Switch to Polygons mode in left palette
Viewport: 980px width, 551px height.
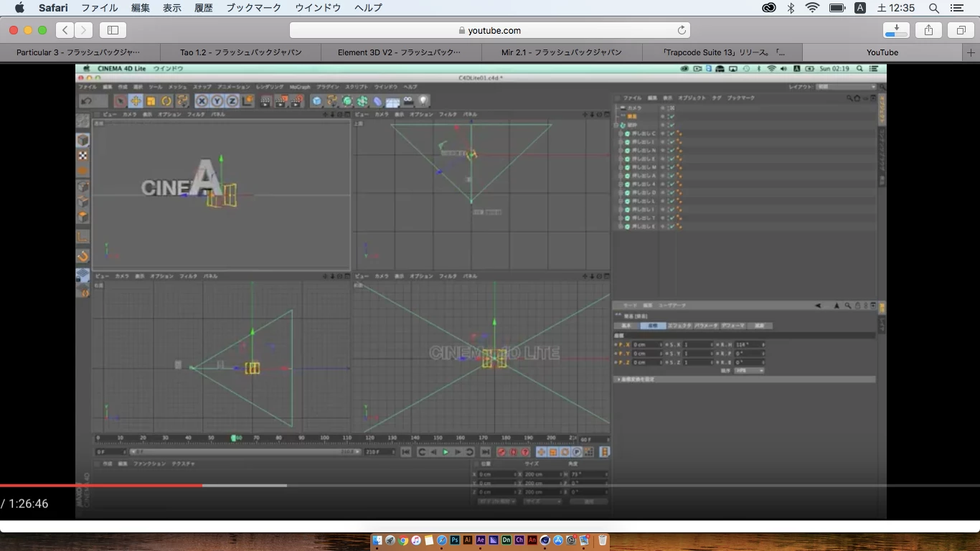[x=83, y=216]
